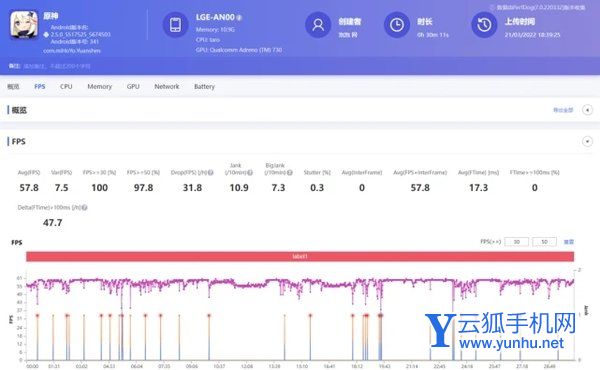The image size is (600, 370).
Task: Click the help icon beside BigJank (/10min)
Action: coord(290,173)
